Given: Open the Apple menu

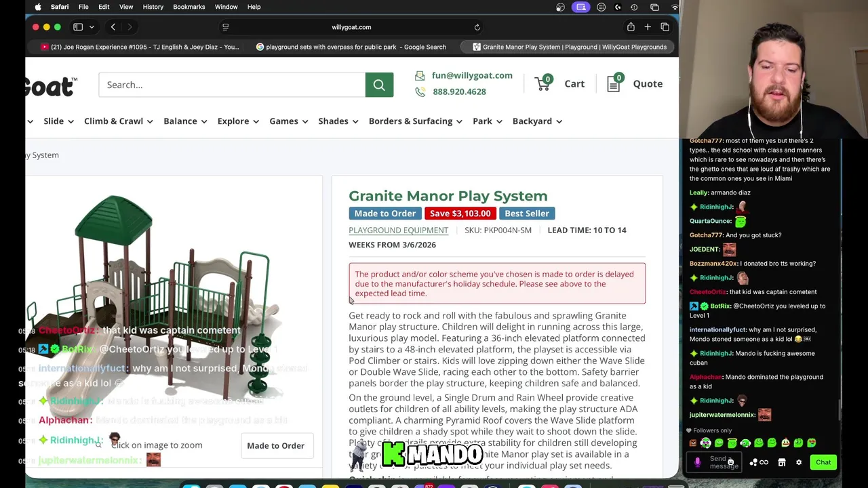Looking at the screenshot, I should (38, 7).
